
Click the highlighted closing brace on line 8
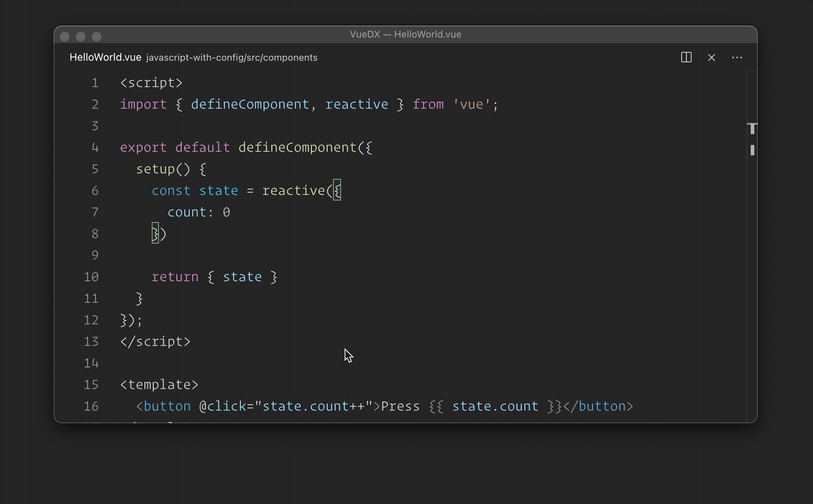coord(155,234)
